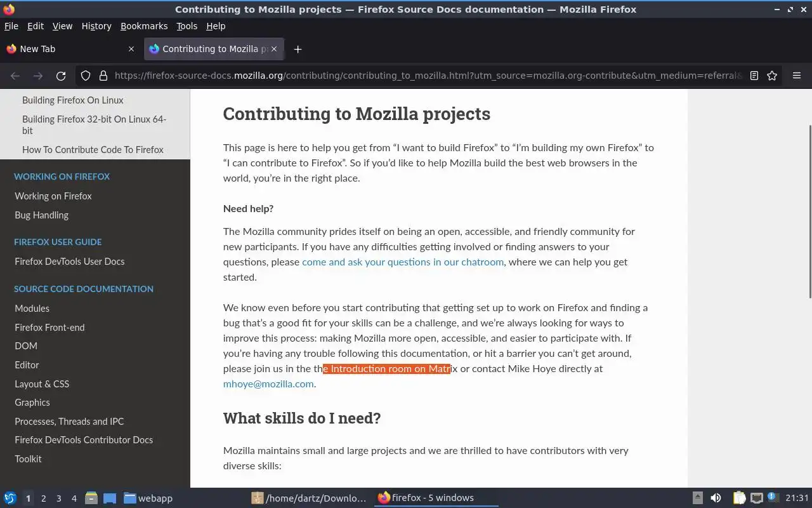Switch to workspace 1
Viewport: 812px width, 508px height.
(28, 498)
